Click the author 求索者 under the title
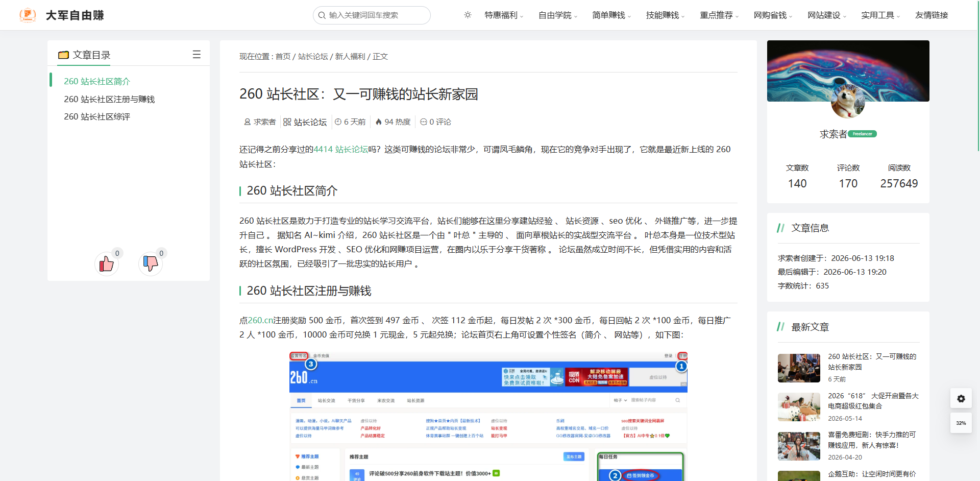The image size is (980, 481). (260, 122)
